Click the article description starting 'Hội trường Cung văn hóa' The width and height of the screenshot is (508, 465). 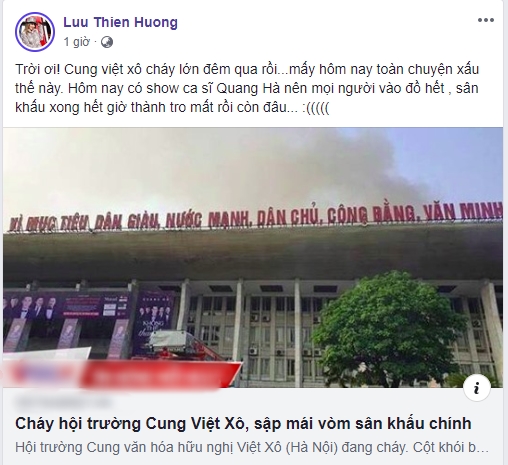tap(252, 447)
